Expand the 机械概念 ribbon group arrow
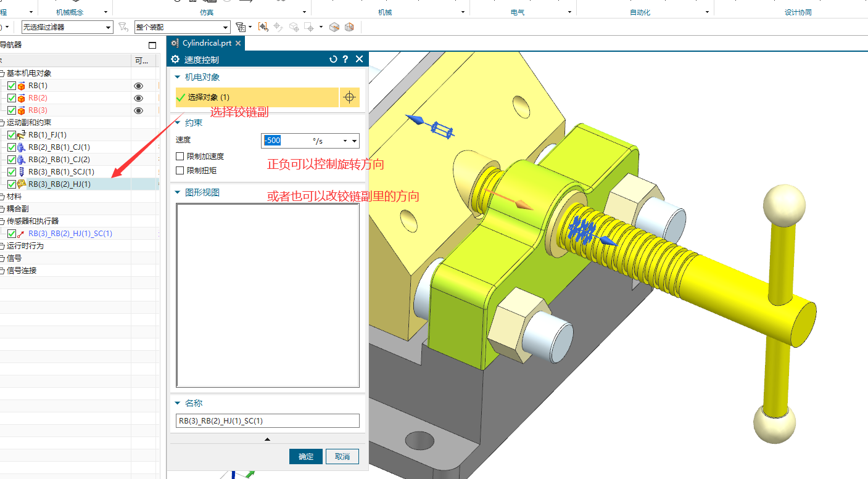Screen dimensions: 868x479 [105, 12]
